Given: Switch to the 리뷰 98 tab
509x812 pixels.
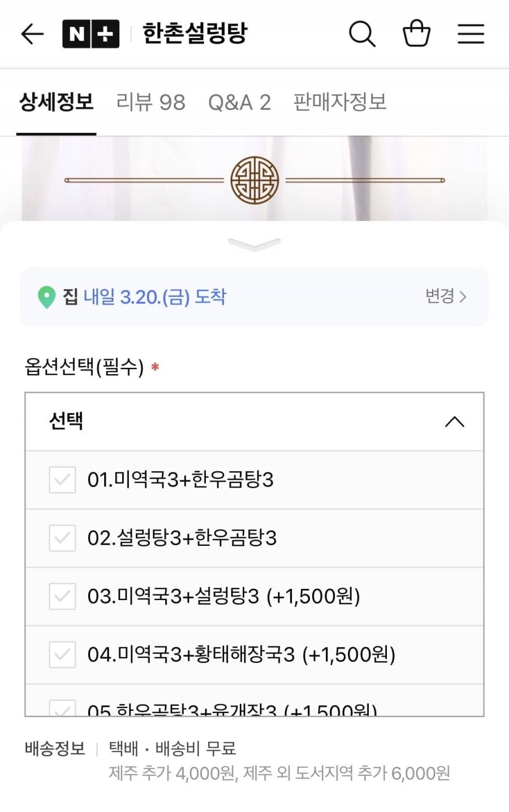Looking at the screenshot, I should click(x=150, y=102).
